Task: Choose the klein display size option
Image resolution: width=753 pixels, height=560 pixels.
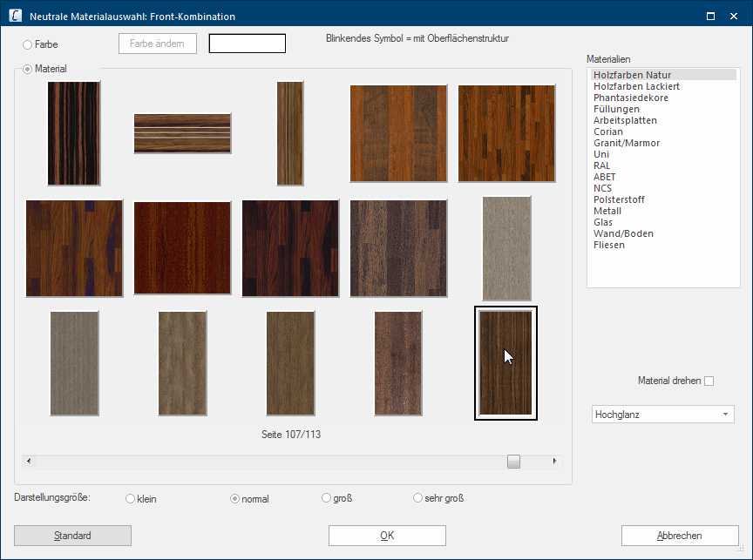Action: [x=131, y=499]
